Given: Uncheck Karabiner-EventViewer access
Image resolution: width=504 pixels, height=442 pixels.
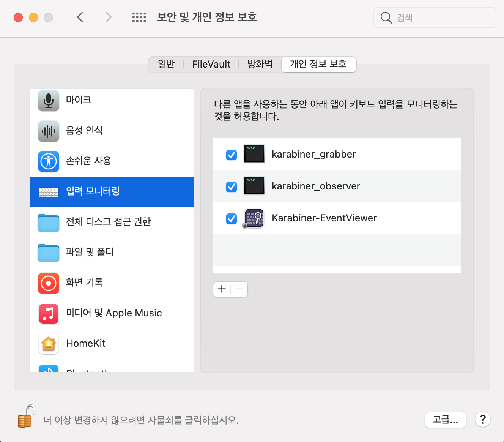Looking at the screenshot, I should pos(231,218).
